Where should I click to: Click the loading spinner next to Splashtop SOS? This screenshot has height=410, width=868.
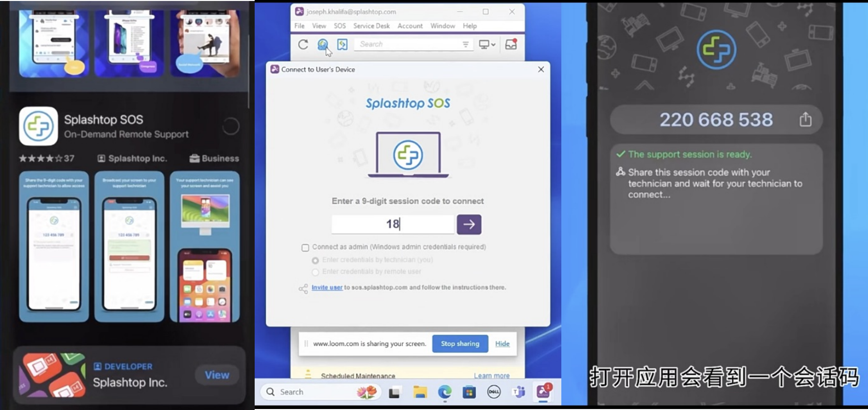coord(231,126)
